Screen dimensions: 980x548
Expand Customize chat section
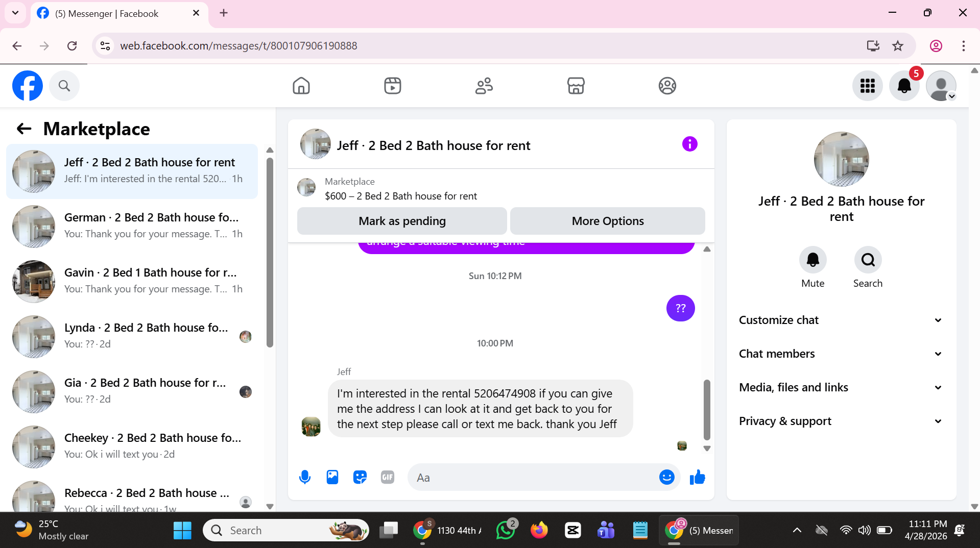(841, 320)
